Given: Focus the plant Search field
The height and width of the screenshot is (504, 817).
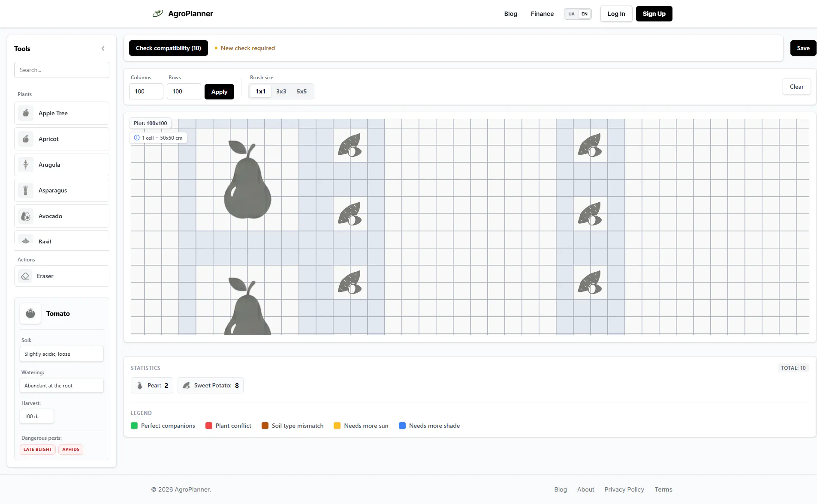Looking at the screenshot, I should point(62,70).
